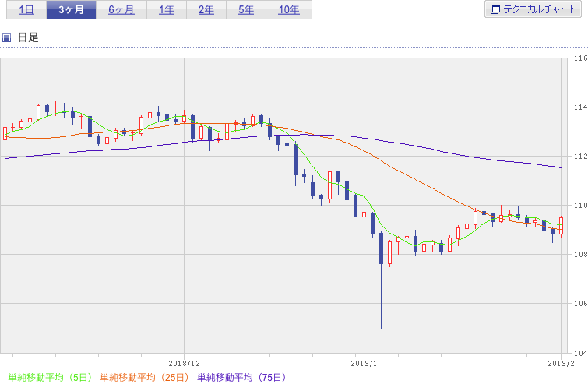This screenshot has width=588, height=384.
Task: Switch to the 1日 period tab
Action: [26, 10]
